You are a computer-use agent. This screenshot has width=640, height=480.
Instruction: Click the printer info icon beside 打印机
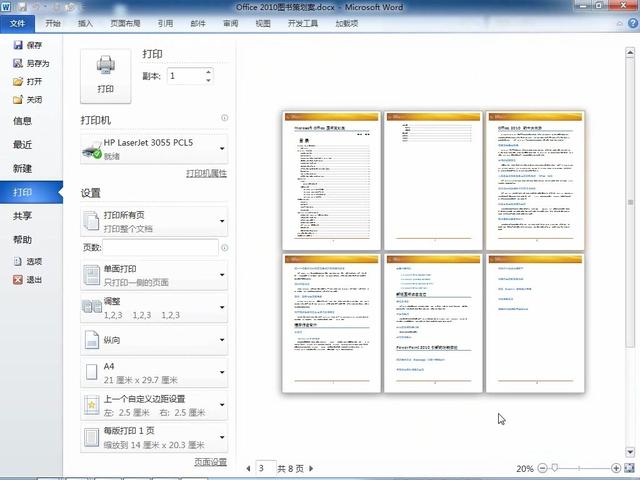(x=224, y=118)
